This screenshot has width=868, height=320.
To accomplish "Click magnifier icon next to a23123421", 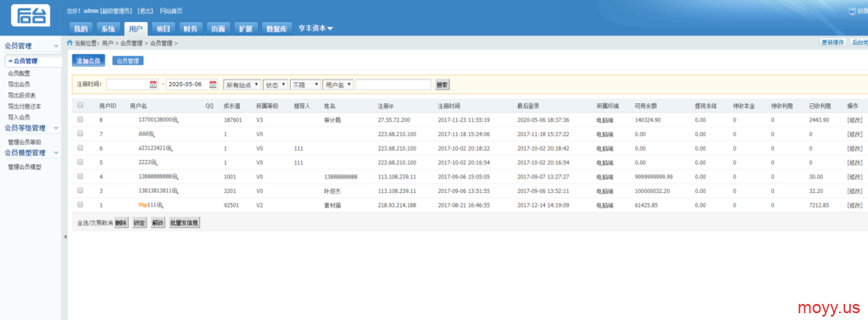I will [x=170, y=148].
